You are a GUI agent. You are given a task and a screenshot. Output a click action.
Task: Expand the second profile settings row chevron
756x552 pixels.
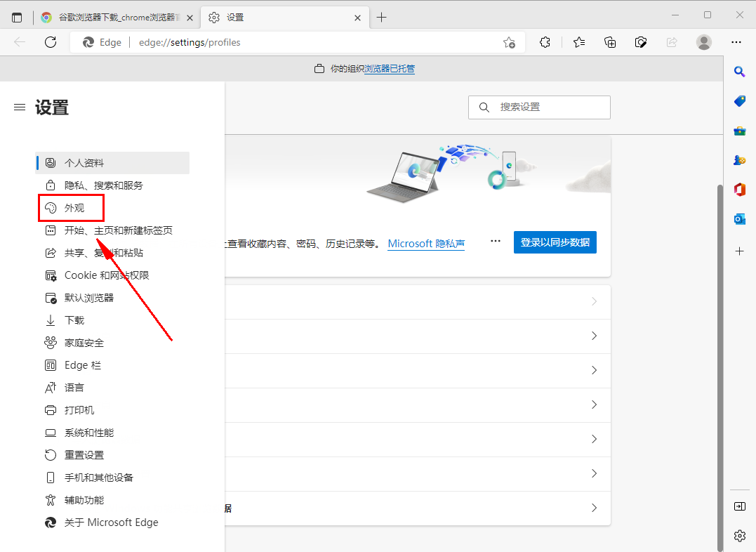[x=594, y=336]
